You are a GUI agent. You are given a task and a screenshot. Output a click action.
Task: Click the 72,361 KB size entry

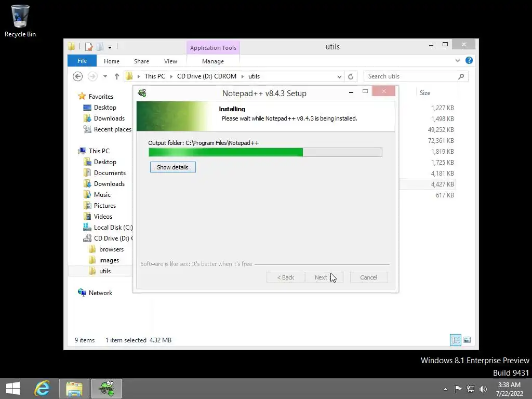(441, 140)
